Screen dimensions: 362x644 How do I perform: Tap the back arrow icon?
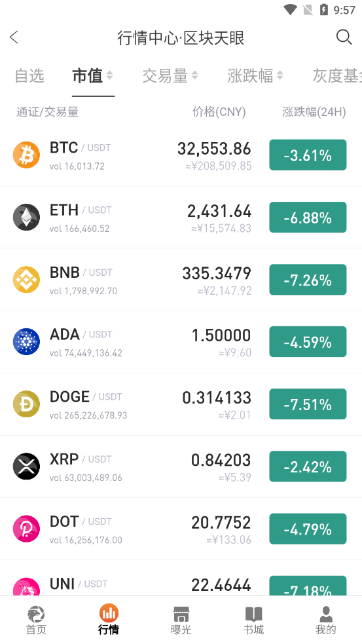point(14,37)
